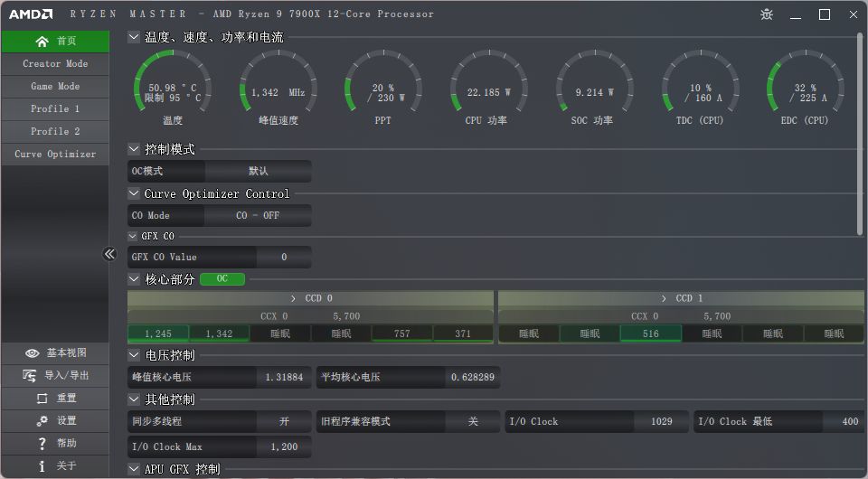
Task: Click the home icon beside 首页
Action: click(x=42, y=42)
